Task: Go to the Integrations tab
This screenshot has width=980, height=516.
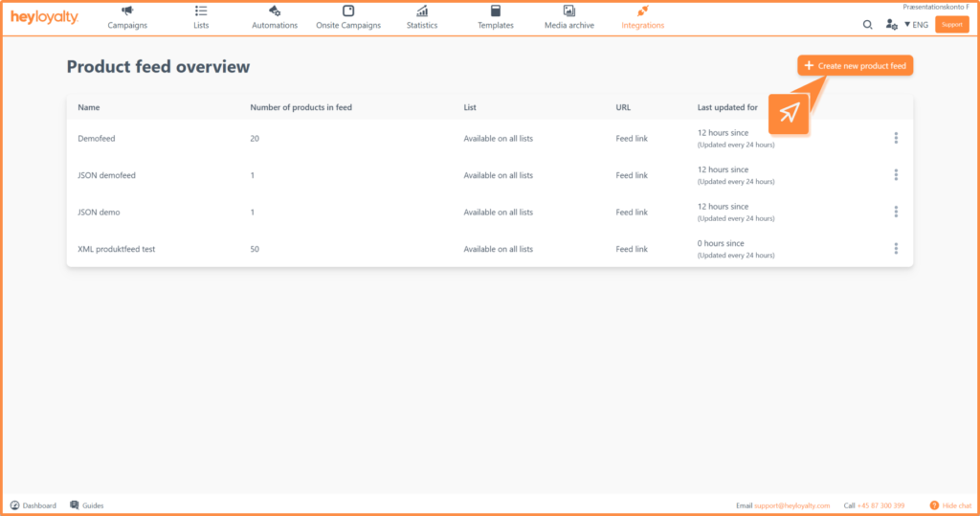Action: pyautogui.click(x=642, y=17)
